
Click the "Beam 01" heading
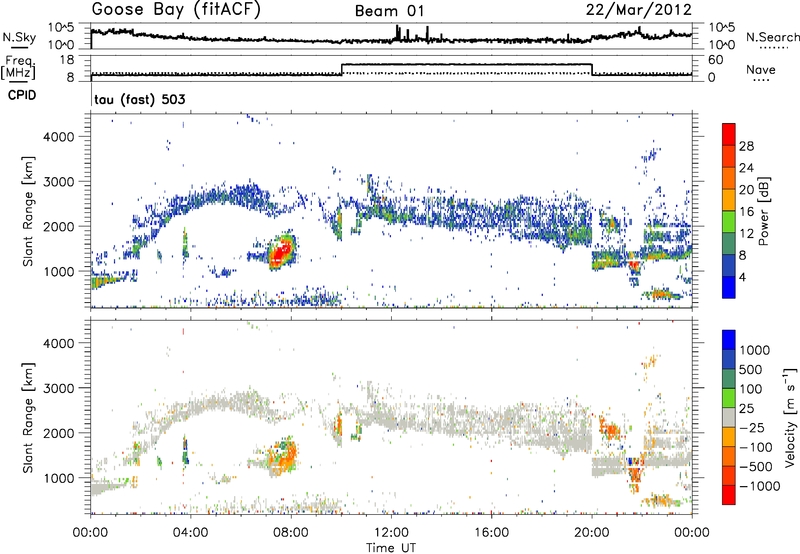pyautogui.click(x=389, y=11)
